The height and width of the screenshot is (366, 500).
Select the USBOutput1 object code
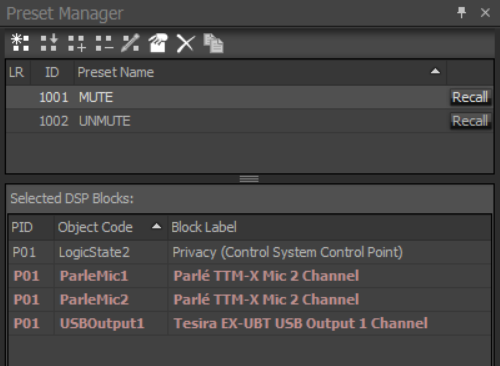102,323
